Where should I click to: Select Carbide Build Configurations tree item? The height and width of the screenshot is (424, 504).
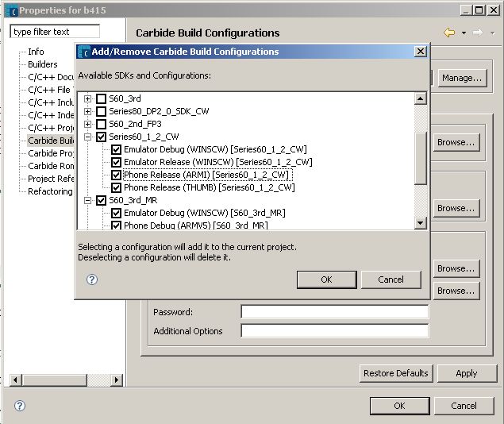[x=51, y=141]
